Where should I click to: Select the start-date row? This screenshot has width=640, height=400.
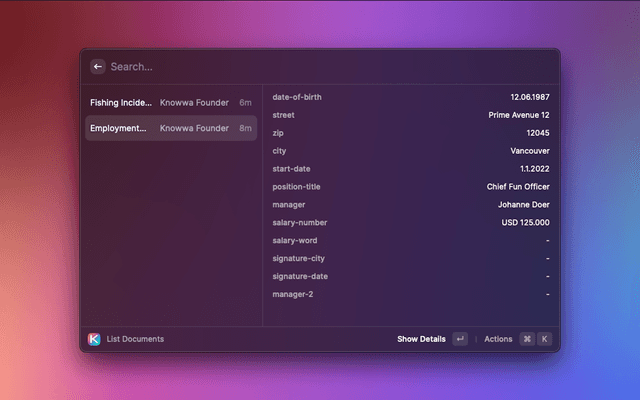click(410, 169)
